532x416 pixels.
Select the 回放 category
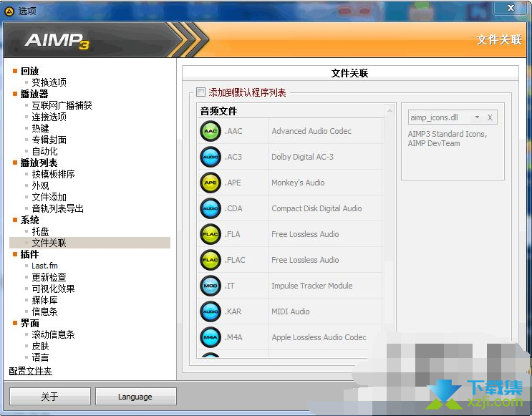click(x=30, y=71)
